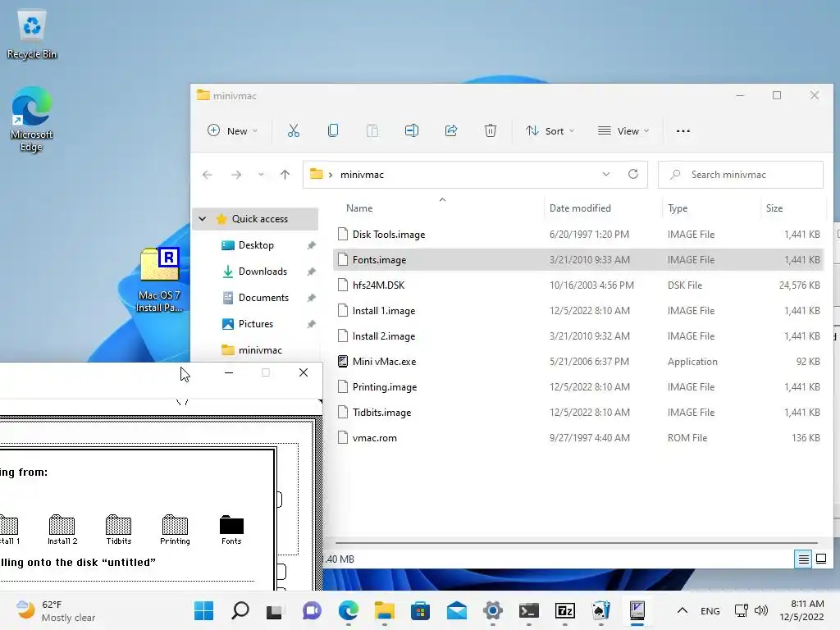840x630 pixels.
Task: Switch to large icons view layout icon
Action: 820,559
